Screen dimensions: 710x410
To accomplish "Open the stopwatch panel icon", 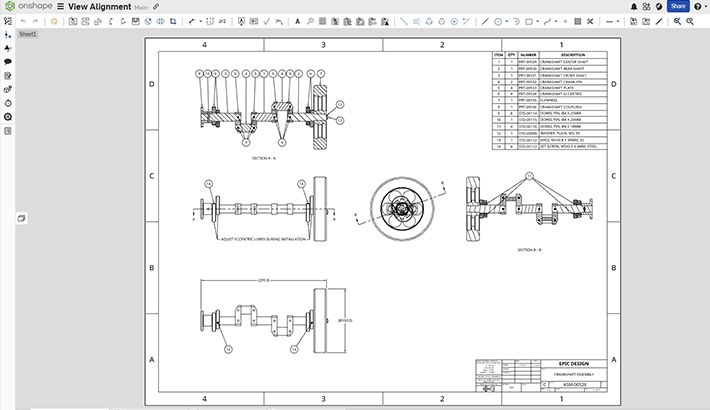I will tap(8, 103).
